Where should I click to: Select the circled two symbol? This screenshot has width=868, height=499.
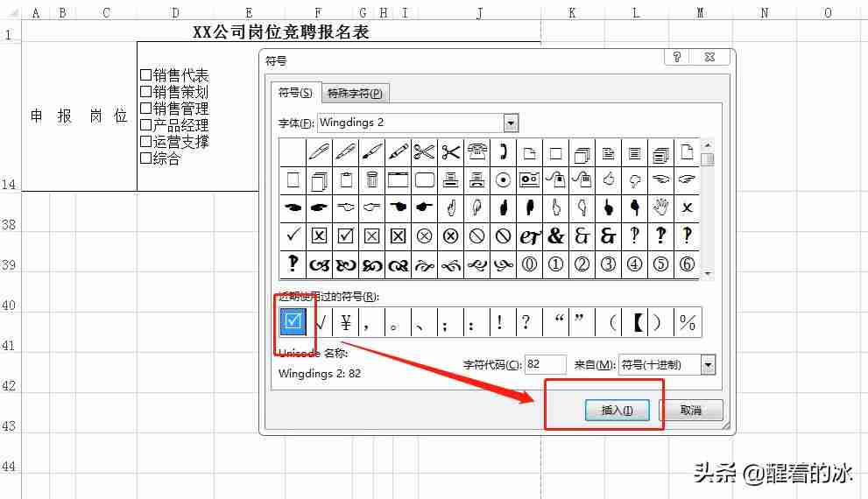[x=582, y=264]
